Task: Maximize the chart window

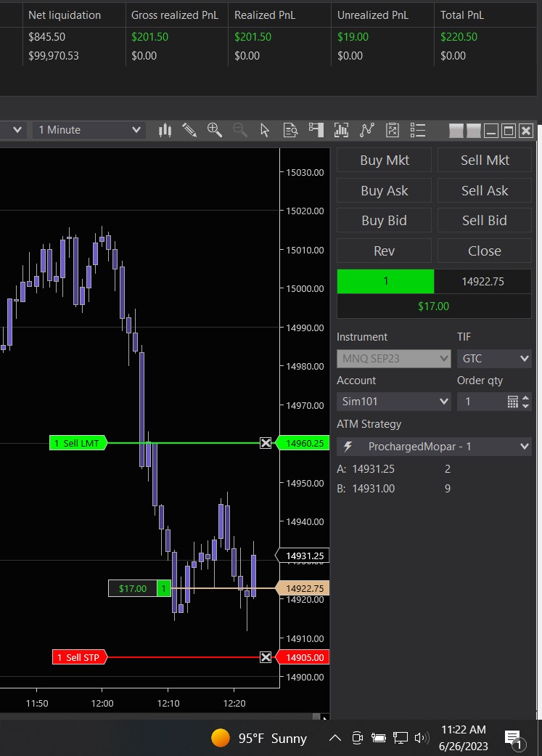Action: click(x=509, y=131)
